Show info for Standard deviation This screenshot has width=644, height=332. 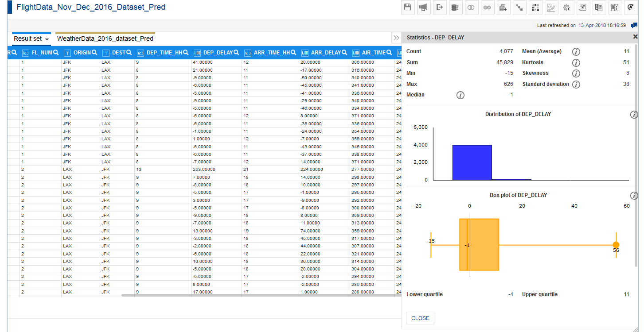pyautogui.click(x=576, y=84)
